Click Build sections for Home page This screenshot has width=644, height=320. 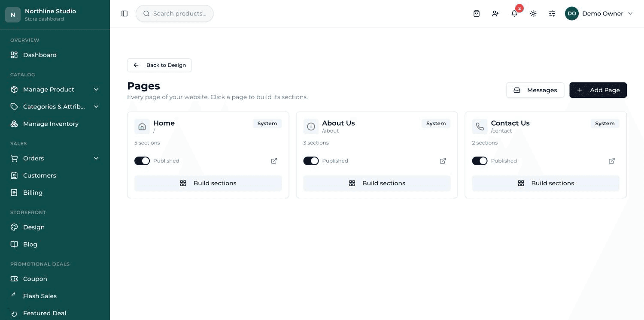(x=208, y=183)
